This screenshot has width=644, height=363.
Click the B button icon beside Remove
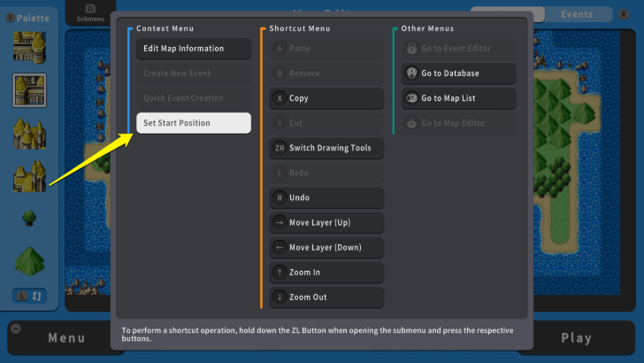point(280,73)
